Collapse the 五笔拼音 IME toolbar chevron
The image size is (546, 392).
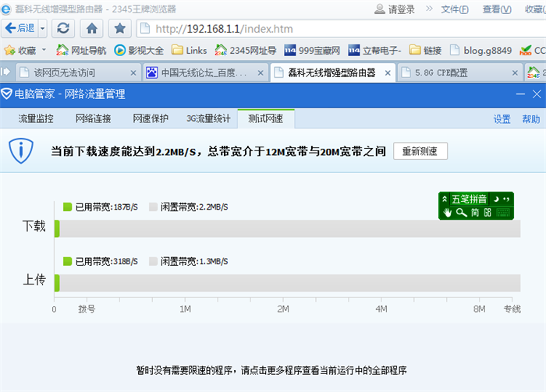click(445, 199)
